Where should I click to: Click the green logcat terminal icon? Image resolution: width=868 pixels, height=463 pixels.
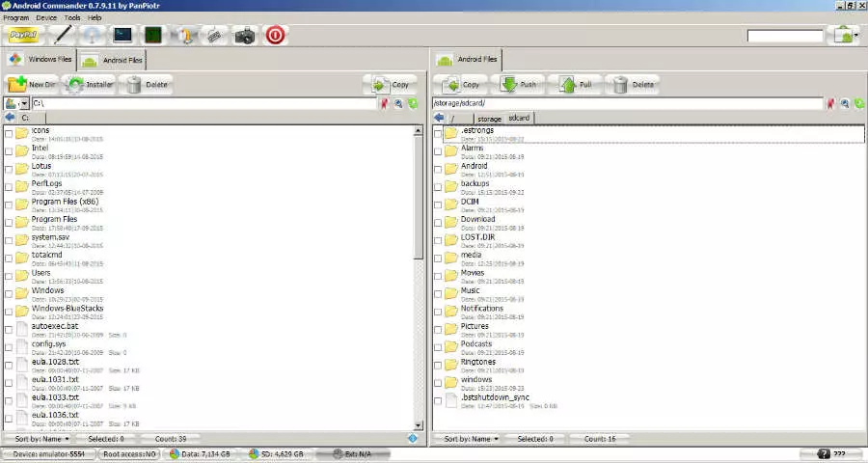click(x=152, y=36)
